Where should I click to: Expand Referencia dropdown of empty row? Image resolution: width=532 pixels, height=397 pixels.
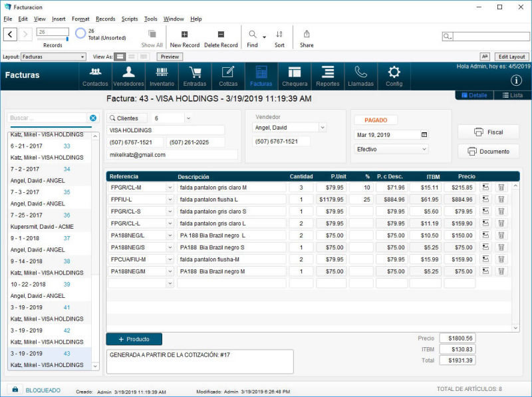click(170, 283)
